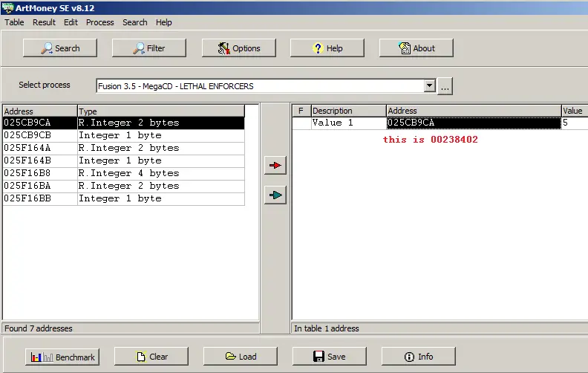This screenshot has width=588, height=373.
Task: Click 'R.Integer 4 bytes' type cell
Action: coord(161,173)
